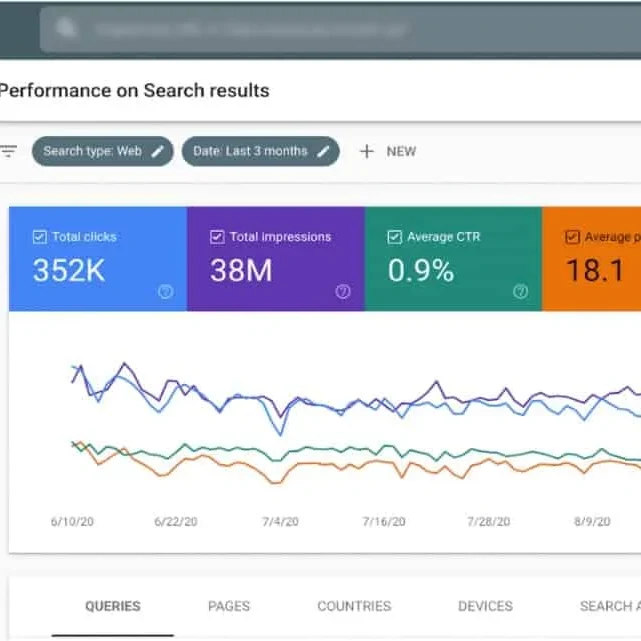Screen dimensions: 641x641
Task: Toggle the Total impressions checkbox
Action: click(217, 237)
